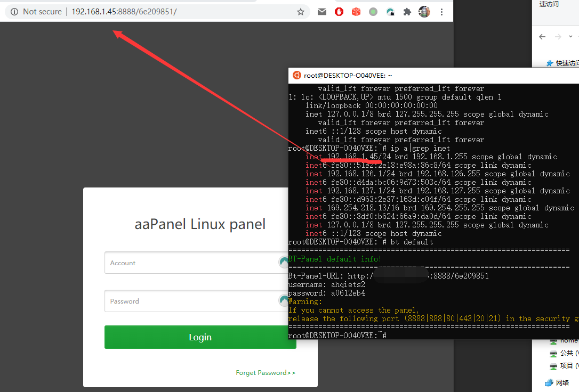
Task: Click the Bt-Panel-URL line in terminal
Action: point(389,276)
